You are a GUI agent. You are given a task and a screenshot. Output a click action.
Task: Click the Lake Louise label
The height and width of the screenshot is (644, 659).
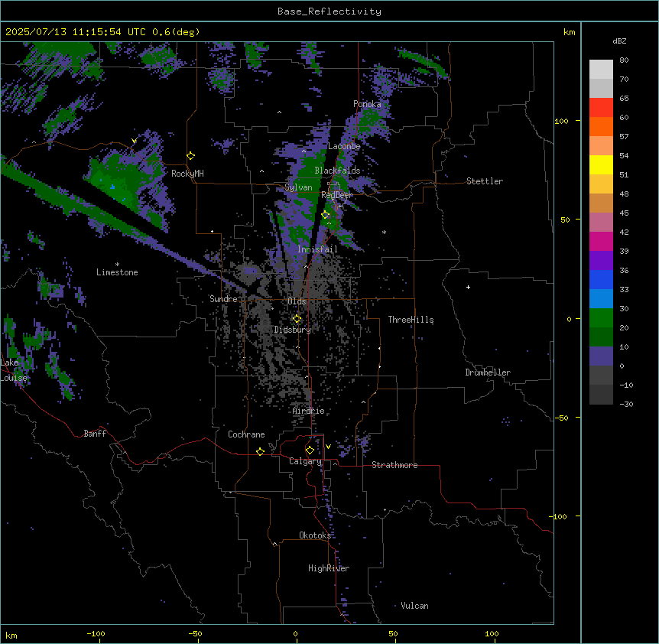point(14,370)
